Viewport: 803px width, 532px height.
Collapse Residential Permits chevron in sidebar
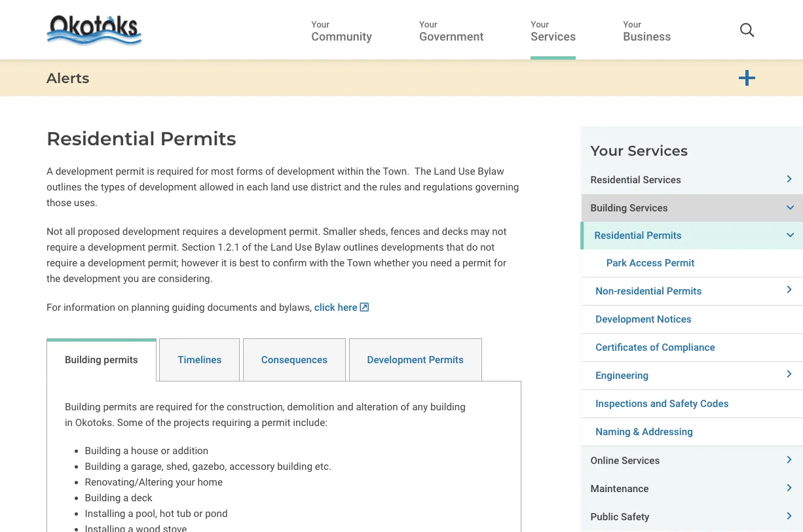(x=790, y=235)
